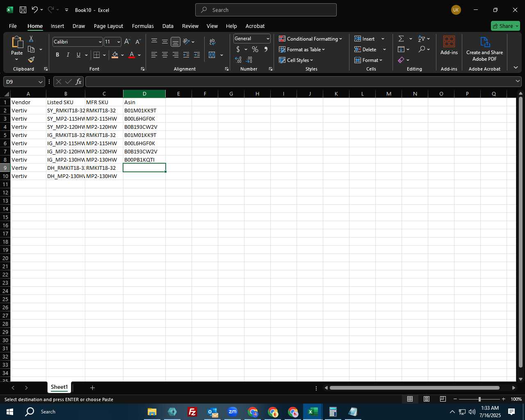Toggle Align Left horizontal alignment

[154, 55]
